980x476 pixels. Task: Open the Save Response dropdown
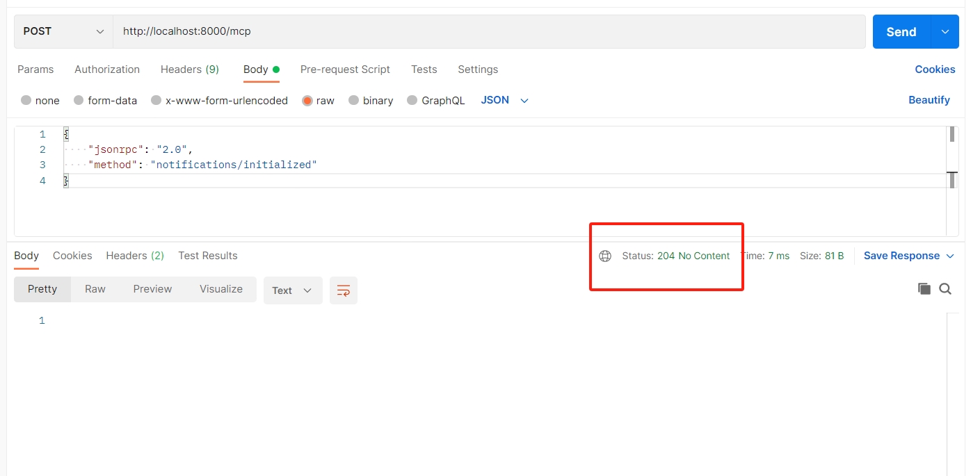(909, 256)
